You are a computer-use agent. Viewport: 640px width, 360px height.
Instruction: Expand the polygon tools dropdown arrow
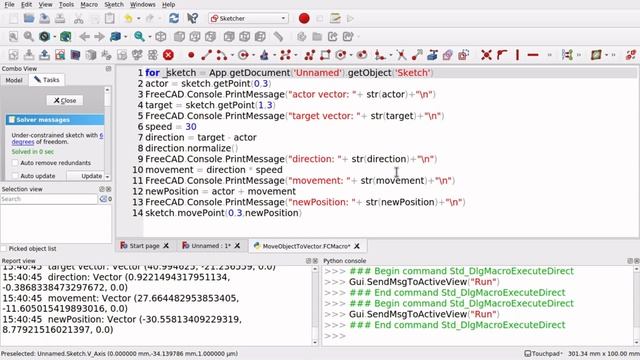point(351,55)
